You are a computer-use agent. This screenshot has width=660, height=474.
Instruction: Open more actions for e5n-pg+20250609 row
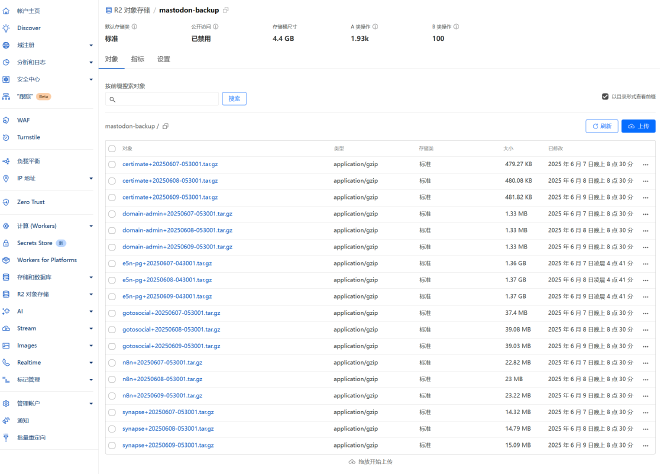tap(645, 297)
